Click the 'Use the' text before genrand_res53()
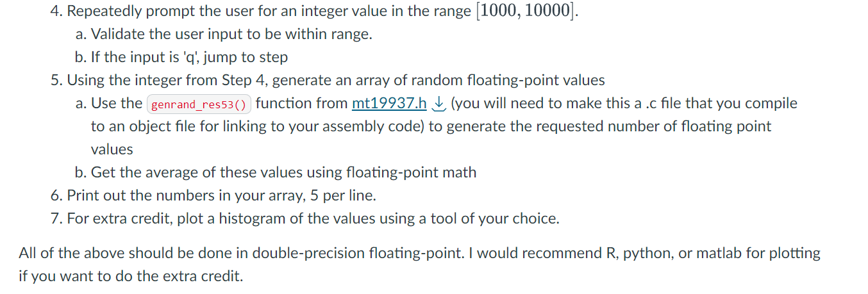This screenshot has height=294, width=868. 117,103
